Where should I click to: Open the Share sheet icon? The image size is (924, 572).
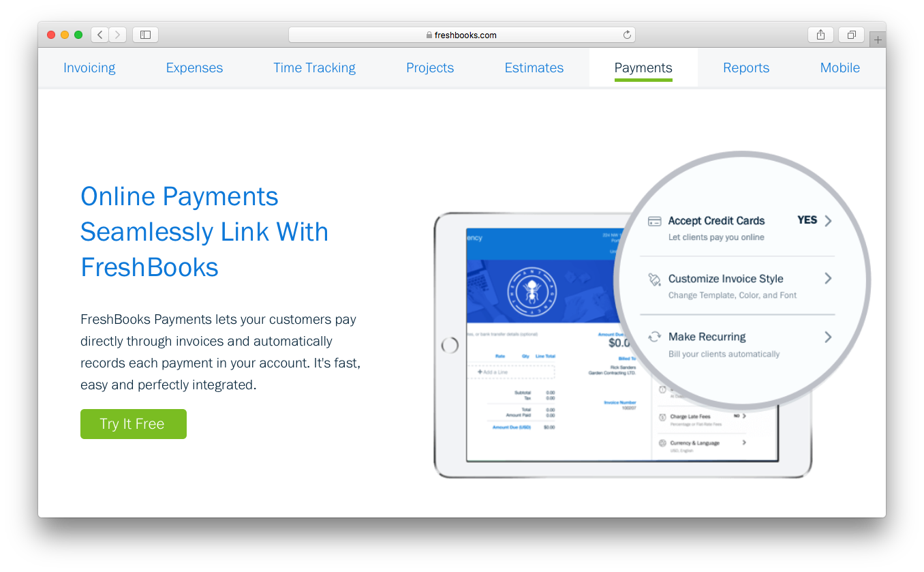coord(820,35)
